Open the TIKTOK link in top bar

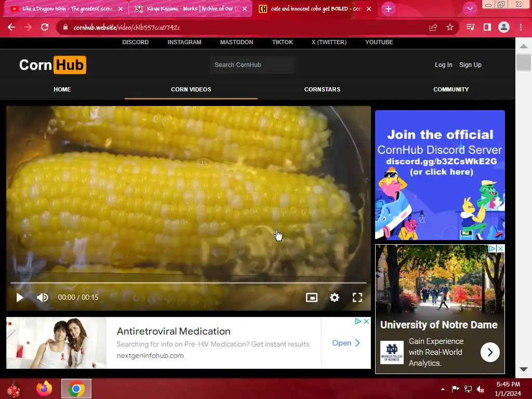pyautogui.click(x=282, y=42)
